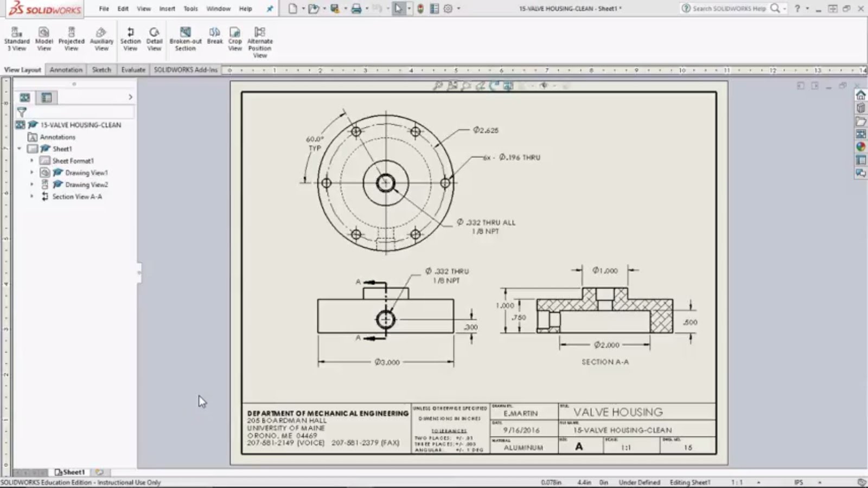Select the Section View tool
Image resolution: width=868 pixels, height=488 pixels.
[130, 38]
